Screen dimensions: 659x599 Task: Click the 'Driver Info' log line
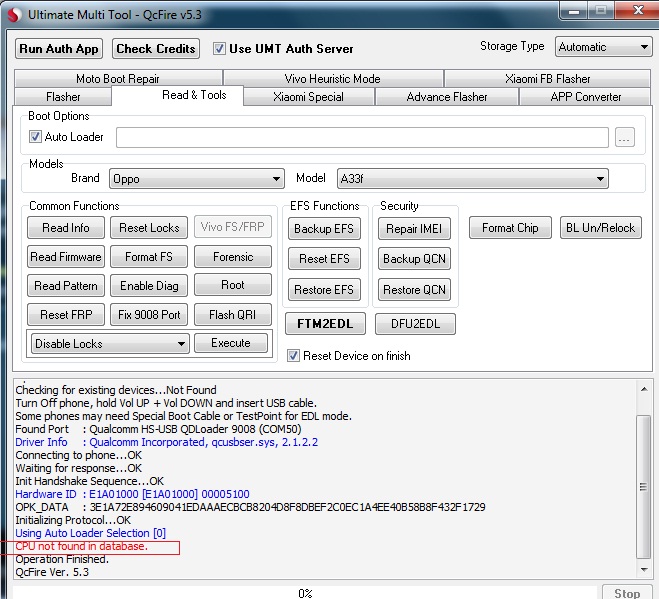(166, 442)
